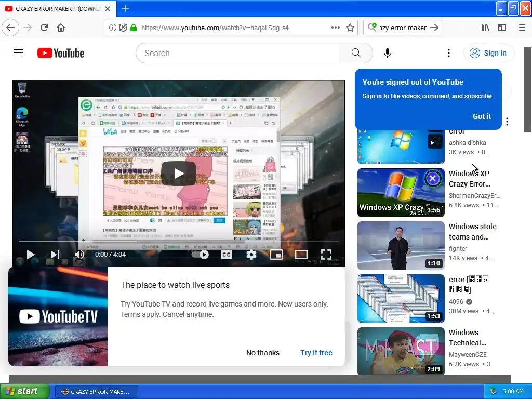This screenshot has width=532, height=399.
Task: Bookmark this page with the star icon
Action: 350,28
